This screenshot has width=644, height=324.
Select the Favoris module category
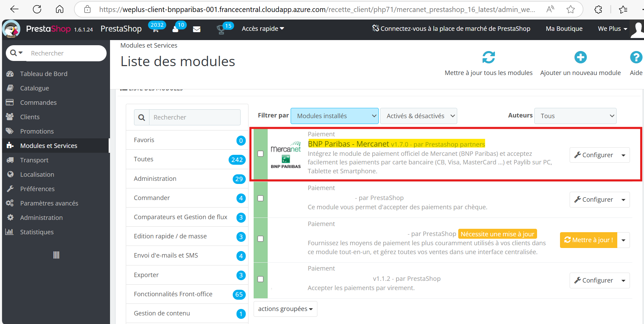187,140
